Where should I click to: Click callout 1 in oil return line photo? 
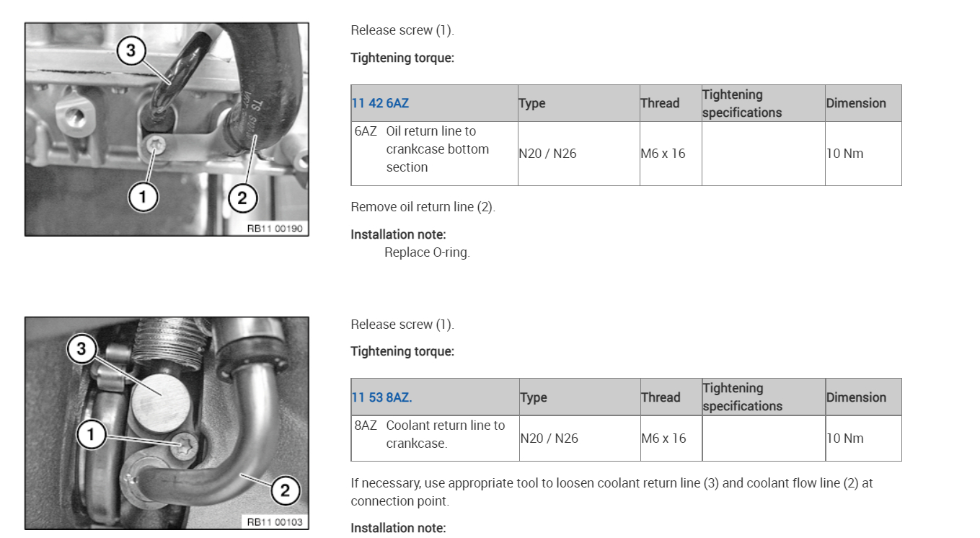pos(143,196)
